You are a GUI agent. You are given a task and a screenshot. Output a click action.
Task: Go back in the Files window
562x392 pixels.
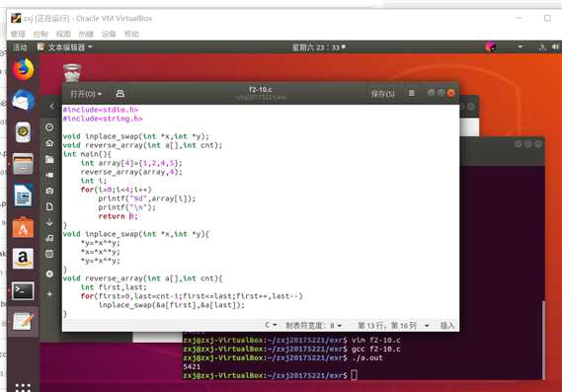tap(52, 106)
